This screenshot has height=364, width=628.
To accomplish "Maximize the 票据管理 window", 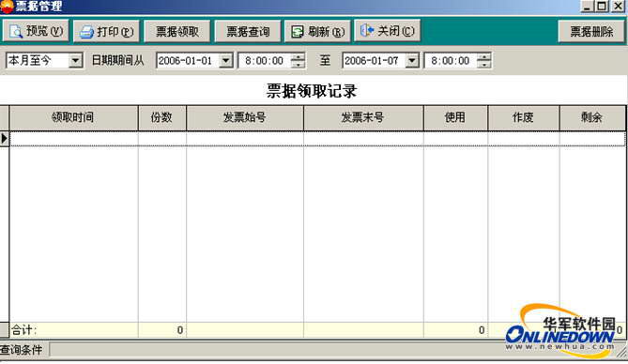I will [x=602, y=6].
